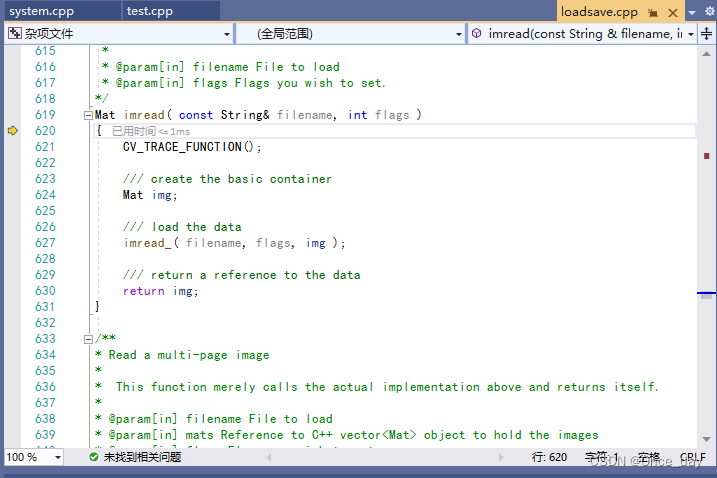This screenshot has width=717, height=478.
Task: Click the 空格 indentation indicator
Action: [x=649, y=457]
